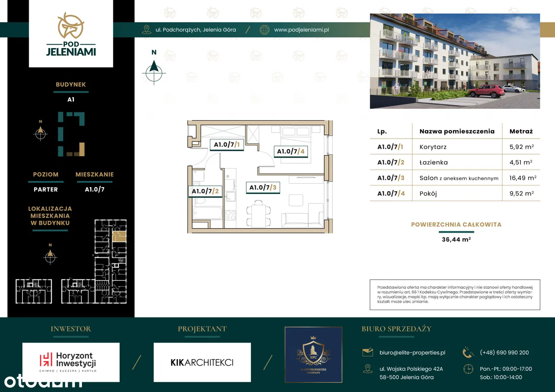Click the clock icon beside the opening hours
555x392 pixels.
click(x=468, y=369)
